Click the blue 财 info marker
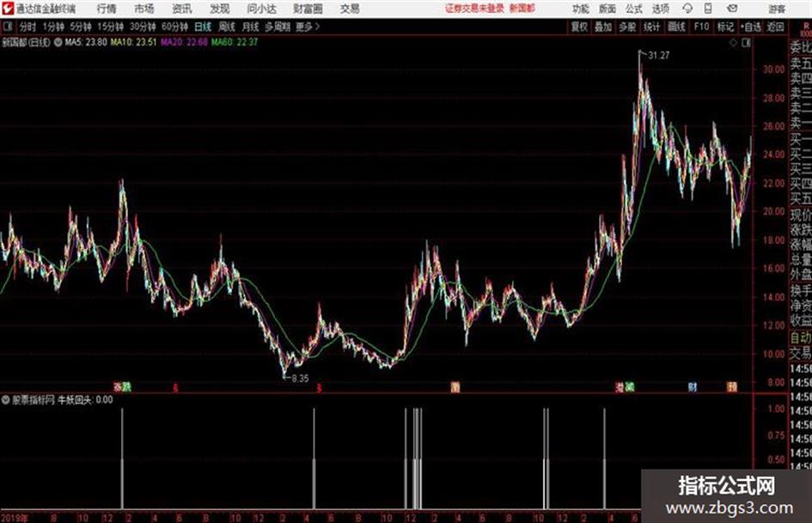This screenshot has width=812, height=523. click(693, 386)
